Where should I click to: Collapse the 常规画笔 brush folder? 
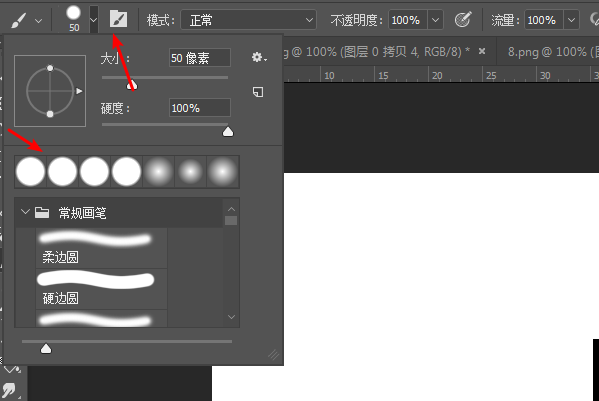coord(25,212)
